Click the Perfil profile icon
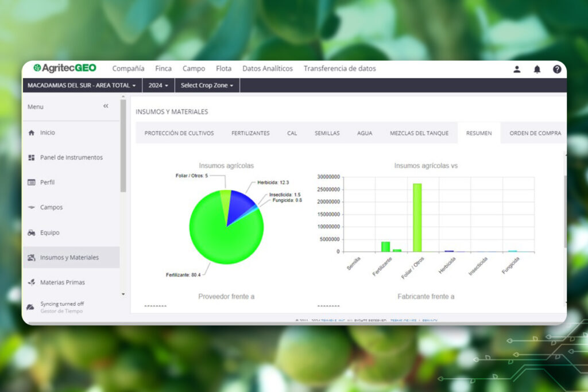 click(31, 182)
